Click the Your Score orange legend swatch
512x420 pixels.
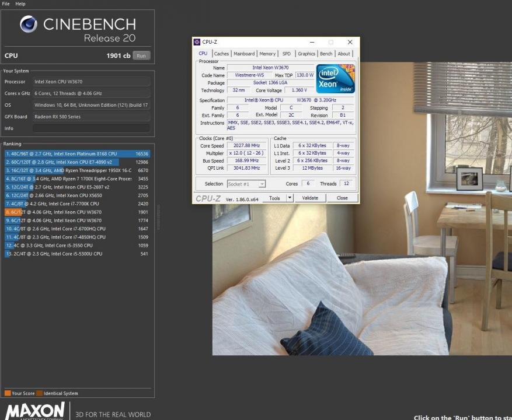8,393
